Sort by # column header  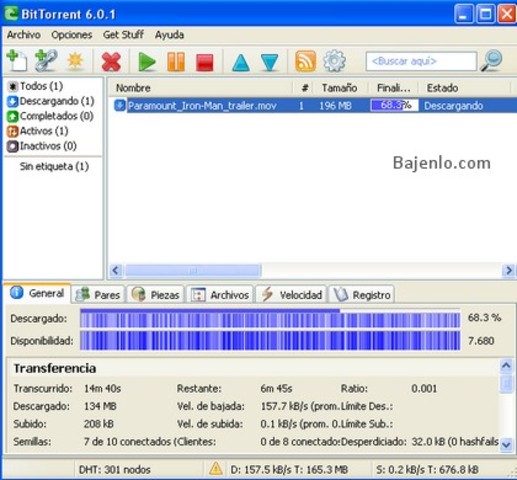point(304,88)
